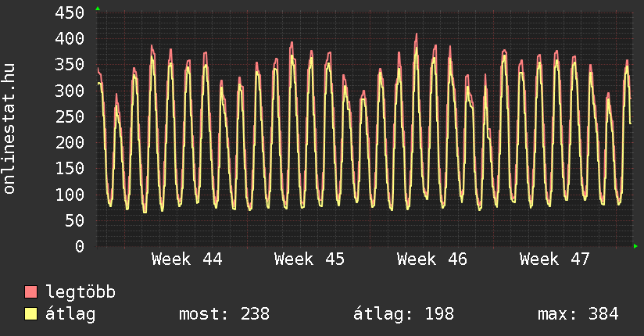Click the 50 y-axis label
The width and height of the screenshot is (644, 336).
75,220
